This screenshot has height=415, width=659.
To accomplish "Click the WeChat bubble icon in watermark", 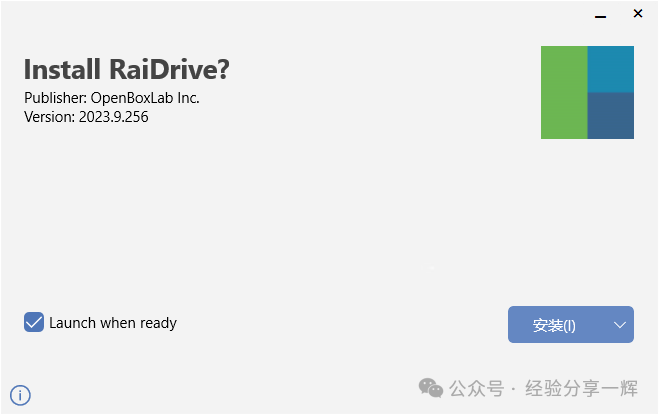I will tap(431, 388).
